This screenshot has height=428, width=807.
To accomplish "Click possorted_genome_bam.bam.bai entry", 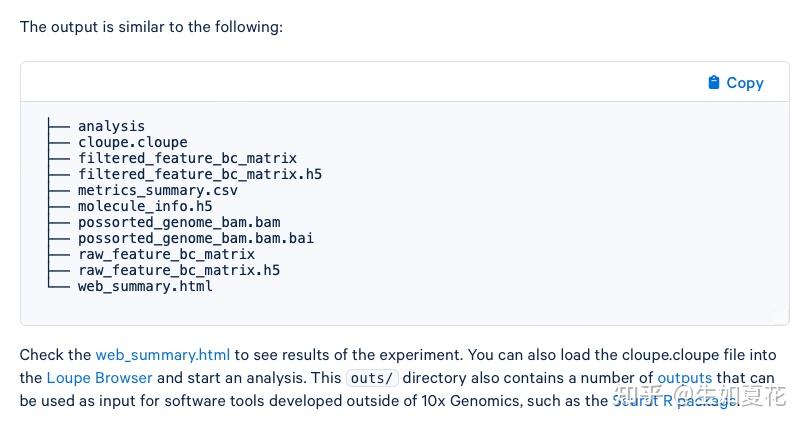I will (x=196, y=238).
